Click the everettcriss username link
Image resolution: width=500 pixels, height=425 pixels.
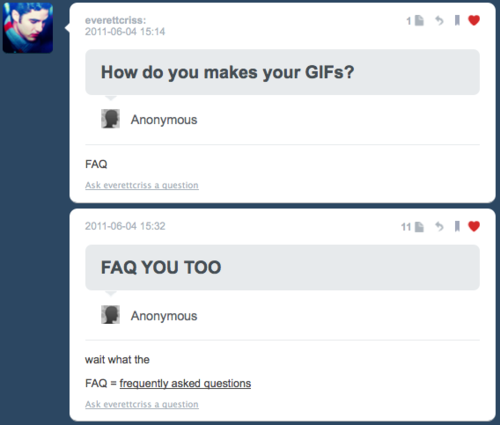click(x=115, y=20)
